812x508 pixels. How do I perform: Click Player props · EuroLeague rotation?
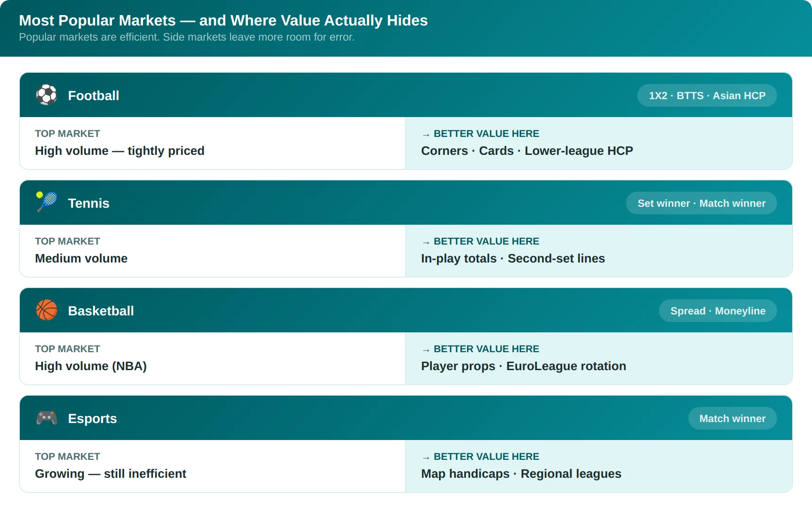coord(524,366)
